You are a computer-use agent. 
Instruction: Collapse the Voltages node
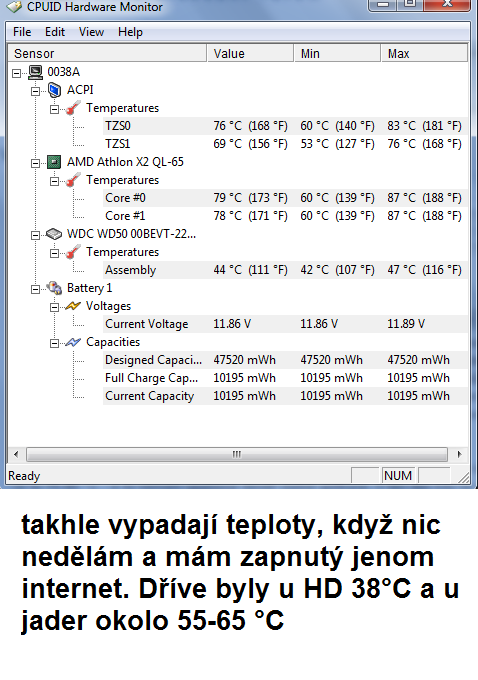(x=55, y=307)
